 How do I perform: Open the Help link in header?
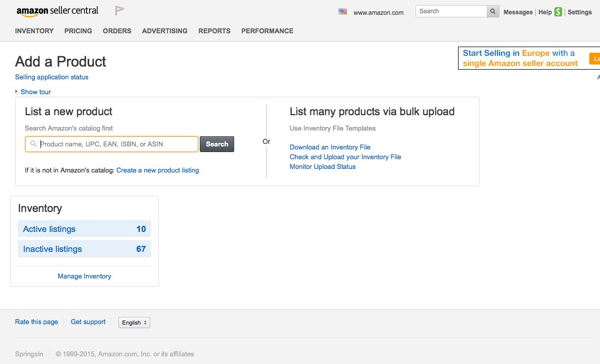pos(545,12)
